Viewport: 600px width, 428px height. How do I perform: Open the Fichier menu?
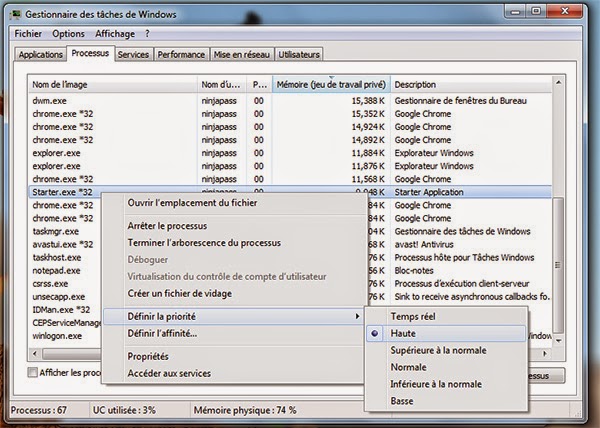pyautogui.click(x=28, y=34)
